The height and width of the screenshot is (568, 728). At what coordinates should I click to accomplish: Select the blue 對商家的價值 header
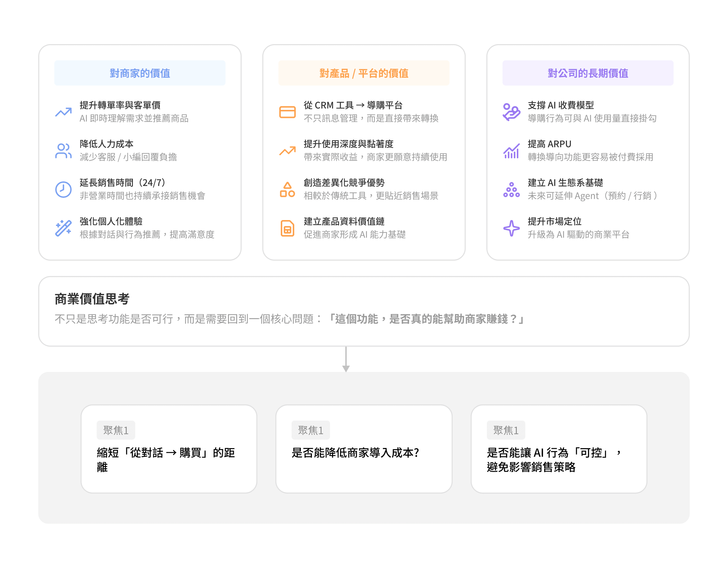tap(140, 73)
